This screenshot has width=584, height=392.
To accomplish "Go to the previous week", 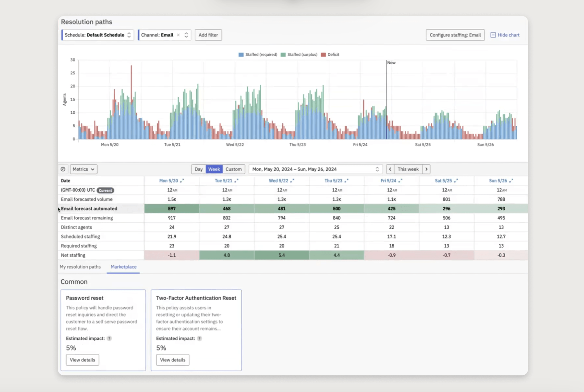I will click(x=390, y=169).
